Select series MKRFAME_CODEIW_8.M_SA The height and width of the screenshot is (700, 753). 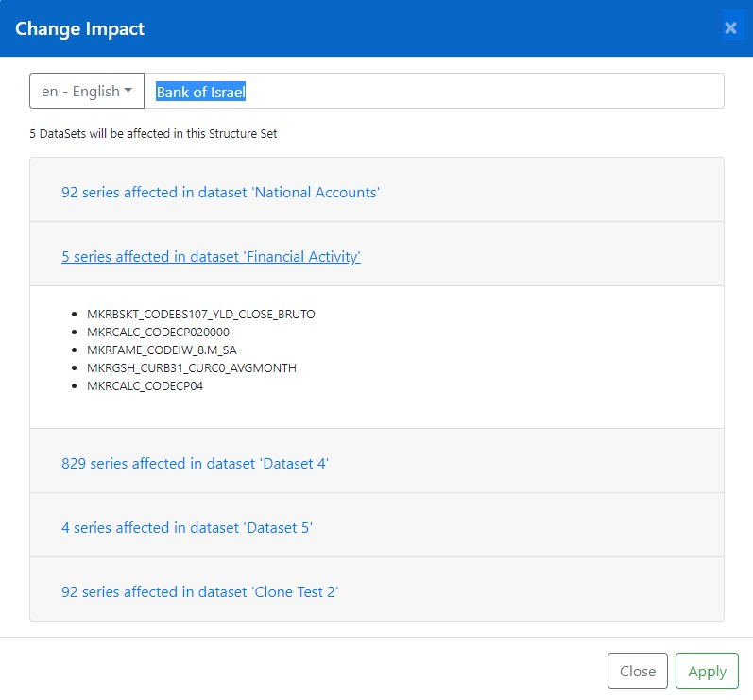click(x=160, y=350)
